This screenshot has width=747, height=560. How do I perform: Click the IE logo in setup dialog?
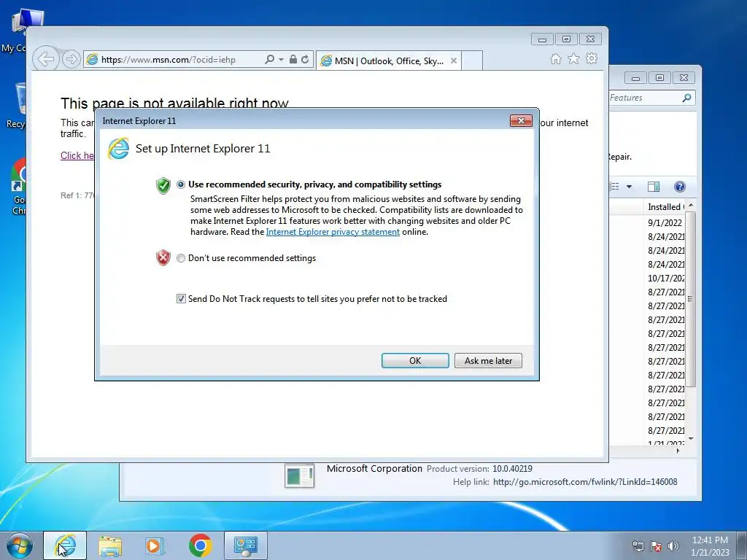click(118, 149)
